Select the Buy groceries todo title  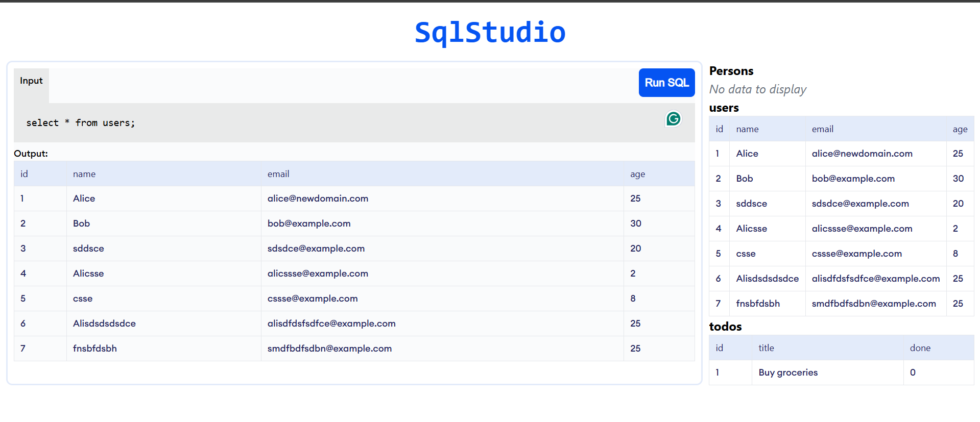(828, 373)
